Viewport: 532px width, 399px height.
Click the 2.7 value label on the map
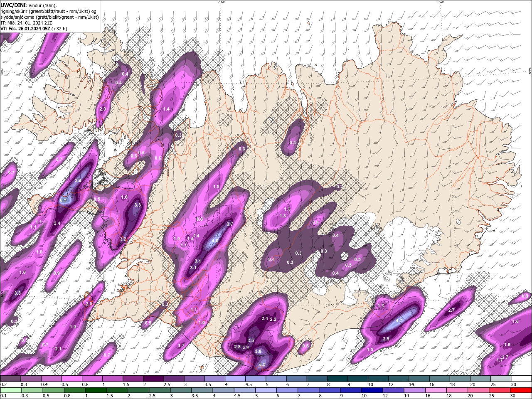[452, 310]
